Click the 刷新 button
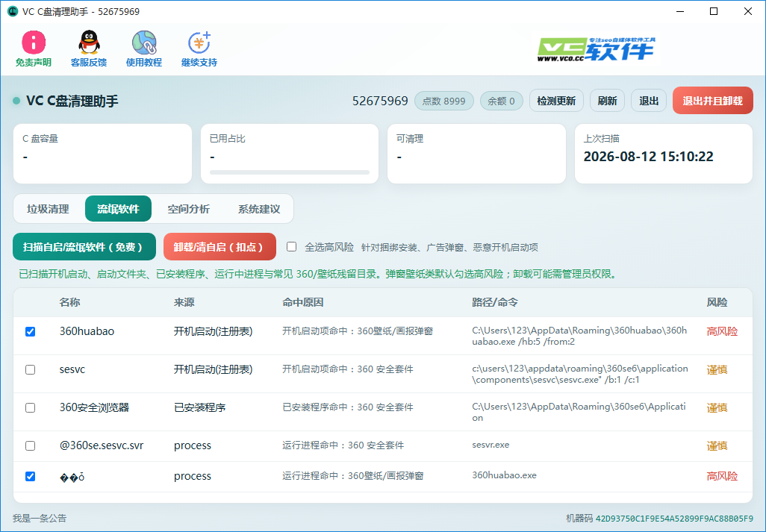Image resolution: width=766 pixels, height=532 pixels. [x=607, y=101]
